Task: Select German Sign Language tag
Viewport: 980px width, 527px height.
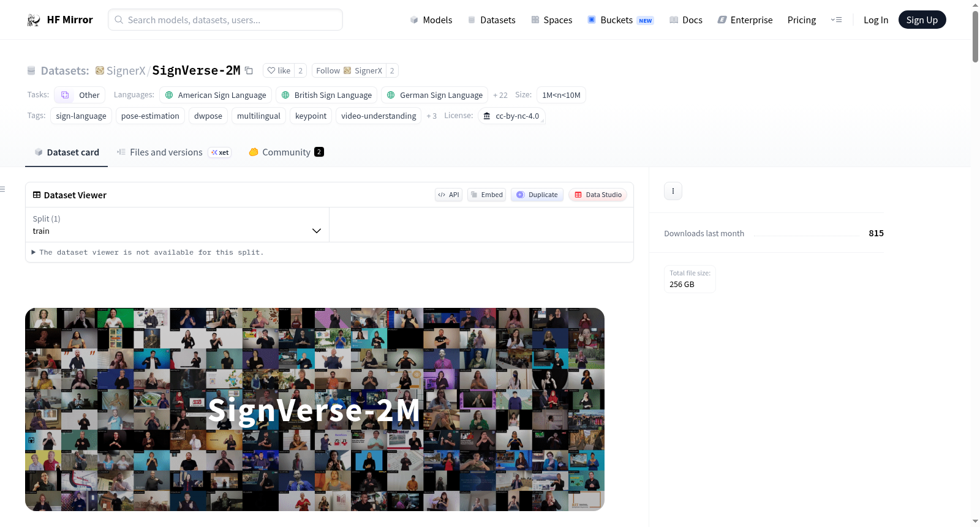Action: [435, 95]
